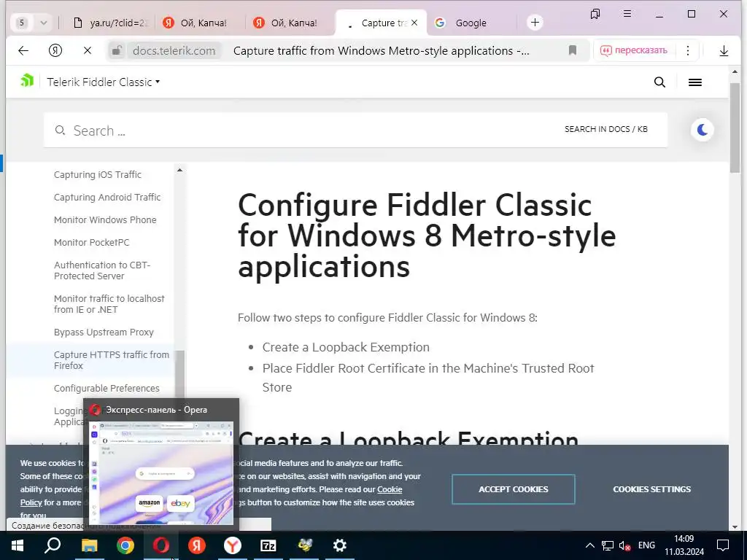Screen dimensions: 747x560
Task: Click Create a Loopback Exemption bullet
Action: [346, 347]
